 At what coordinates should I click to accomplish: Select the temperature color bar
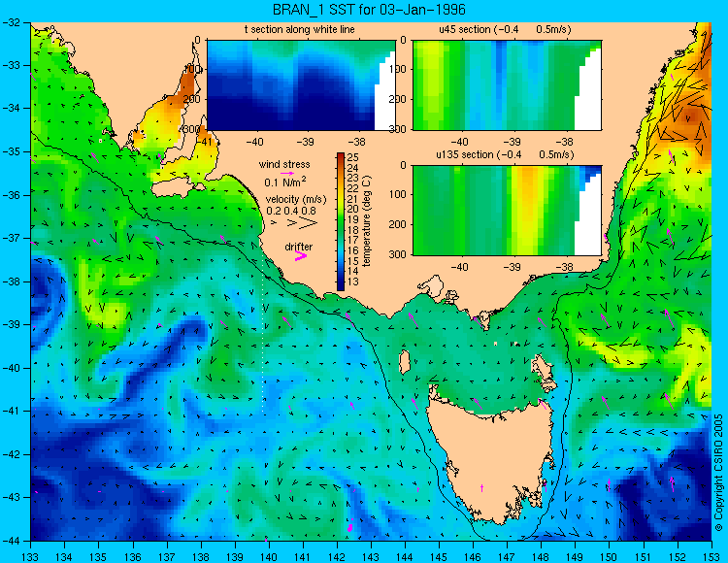pyautogui.click(x=341, y=222)
